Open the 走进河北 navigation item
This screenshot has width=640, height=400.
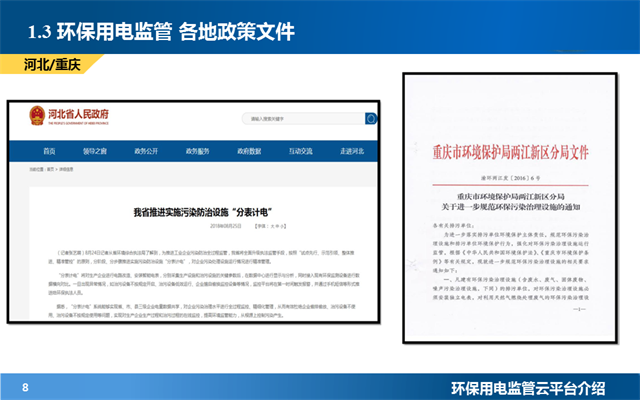pyautogui.click(x=352, y=151)
